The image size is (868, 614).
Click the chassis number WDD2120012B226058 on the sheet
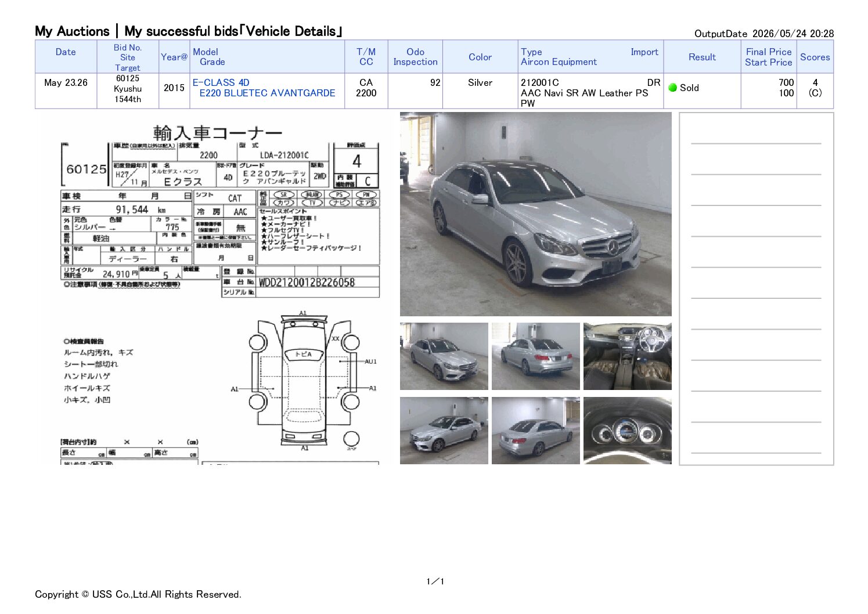tap(307, 283)
